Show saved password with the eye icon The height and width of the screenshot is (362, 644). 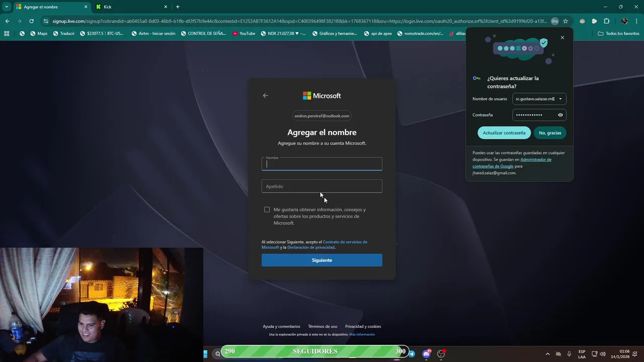coord(560,115)
